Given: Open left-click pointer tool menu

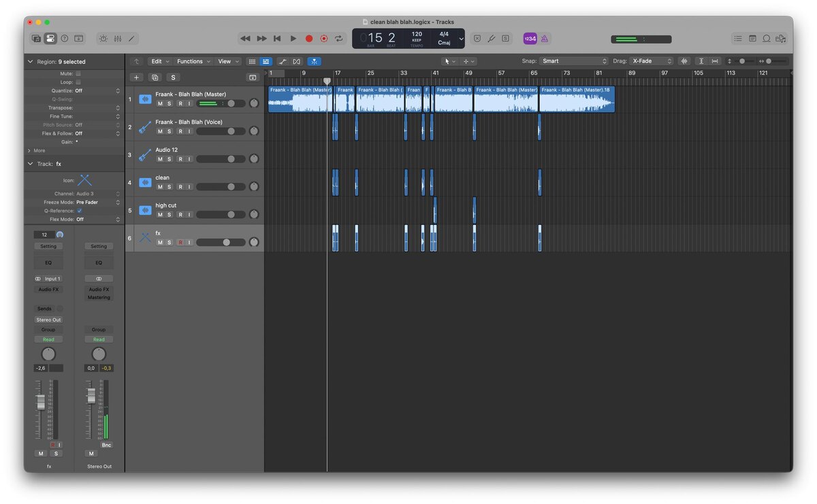Looking at the screenshot, I should click(x=449, y=61).
